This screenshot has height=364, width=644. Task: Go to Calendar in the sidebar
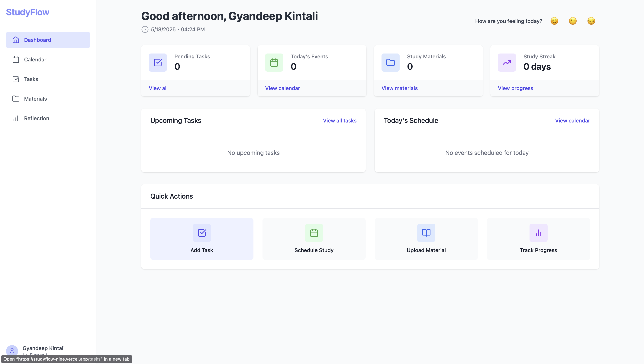[x=35, y=60]
